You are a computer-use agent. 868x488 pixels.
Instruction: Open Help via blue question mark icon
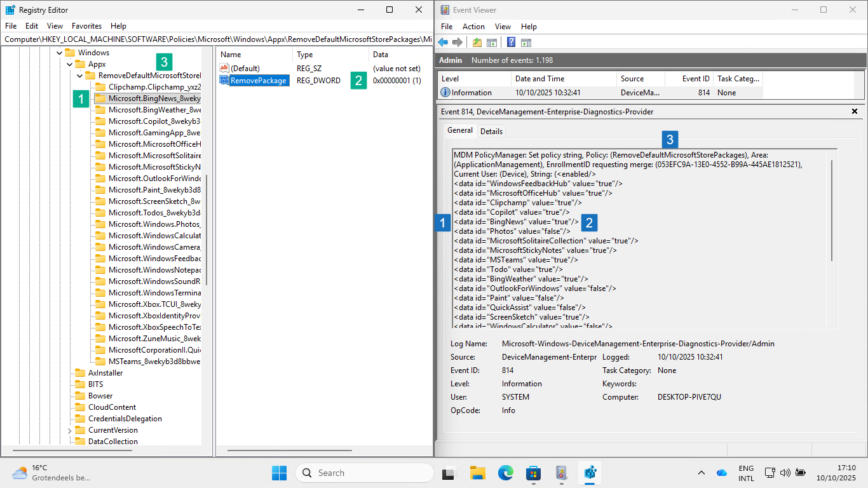tap(511, 43)
